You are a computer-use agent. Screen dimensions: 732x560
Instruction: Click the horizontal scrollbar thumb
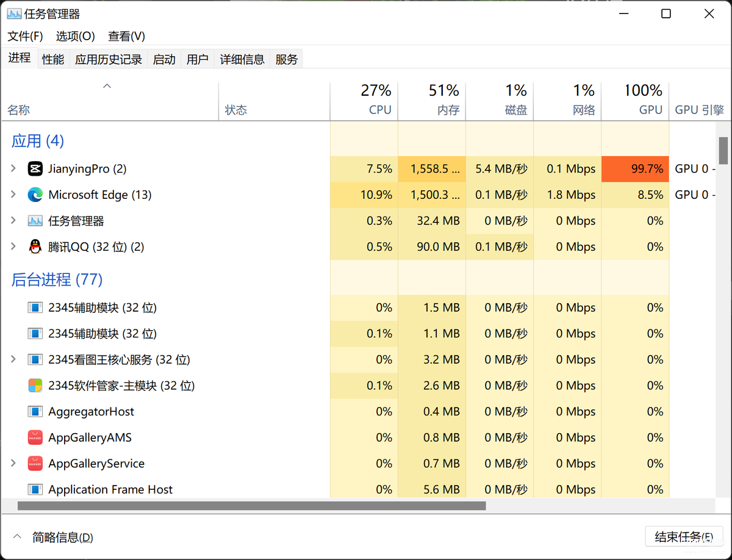pyautogui.click(x=251, y=506)
